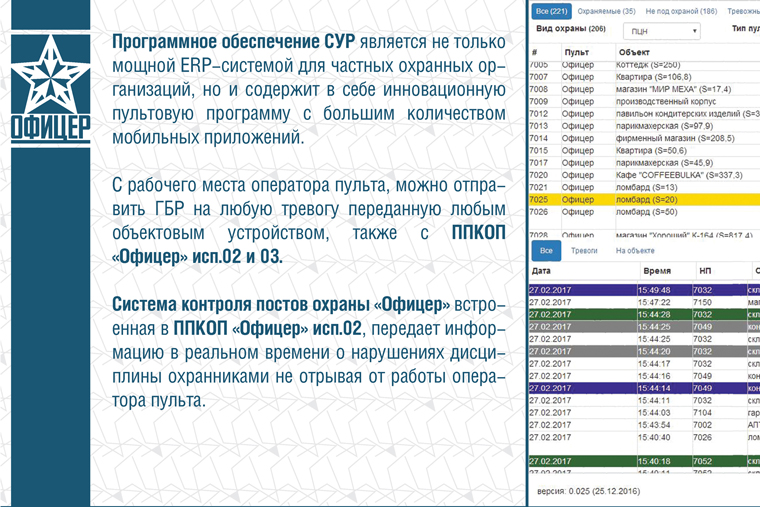
Task: Select purple event at 15:44:14
Action: click(x=644, y=388)
